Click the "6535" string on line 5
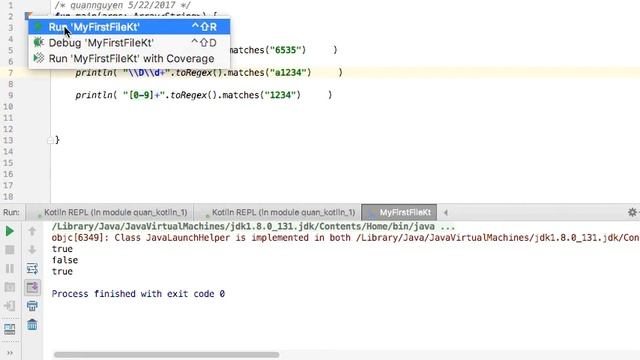 coord(285,50)
